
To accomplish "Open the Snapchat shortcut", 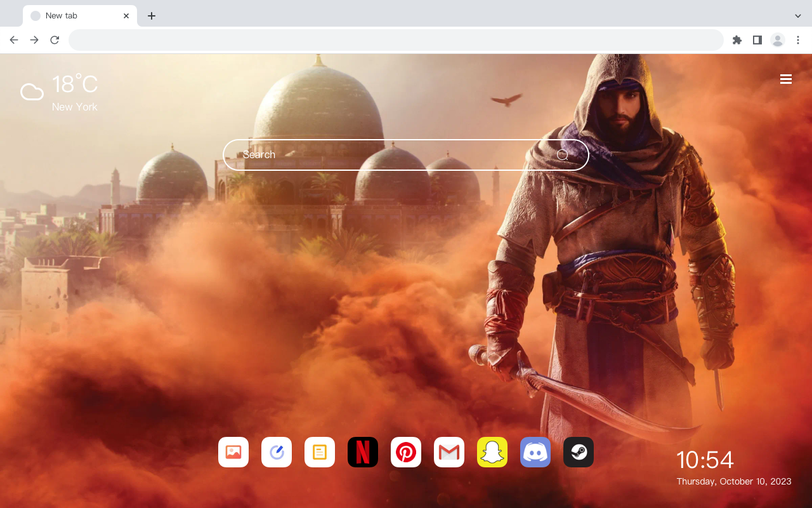I will (492, 452).
